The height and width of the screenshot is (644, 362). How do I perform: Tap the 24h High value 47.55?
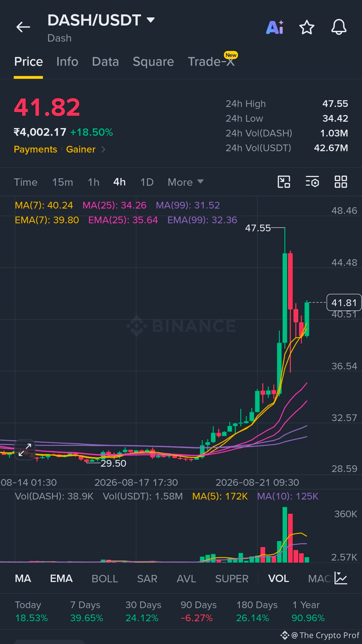coord(335,104)
